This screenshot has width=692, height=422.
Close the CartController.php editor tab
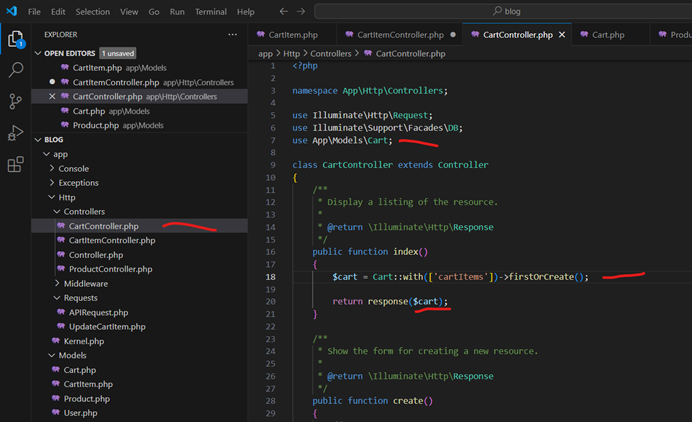tap(562, 34)
